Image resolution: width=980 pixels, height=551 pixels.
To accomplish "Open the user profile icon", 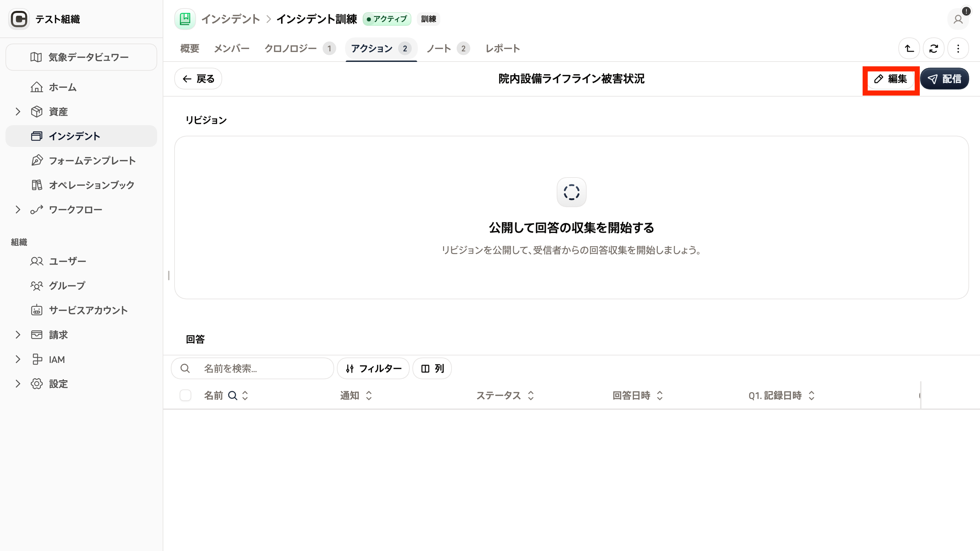I will [958, 19].
